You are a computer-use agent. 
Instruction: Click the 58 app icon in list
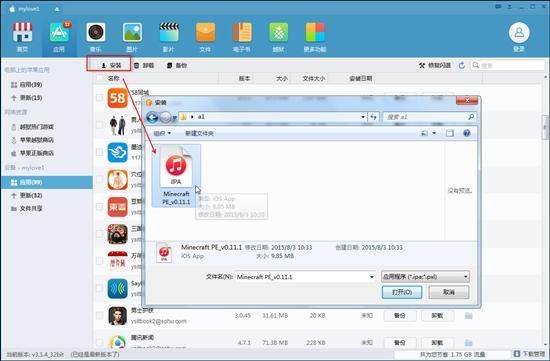point(118,98)
